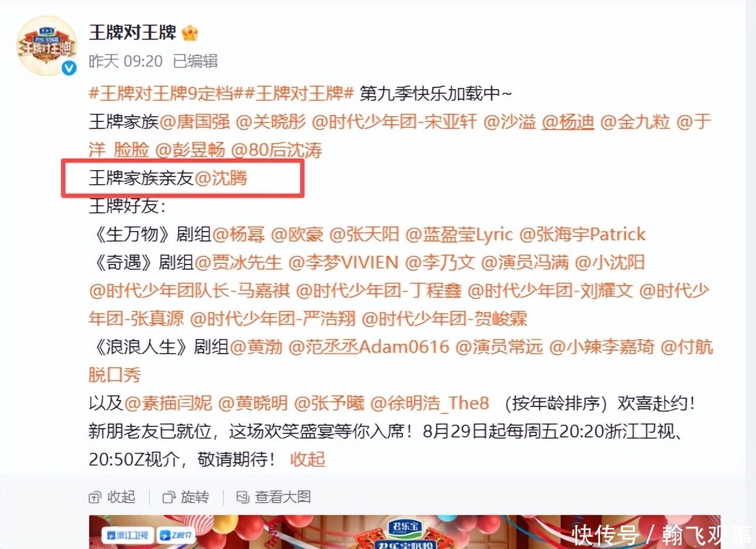Screen dimensions: 756x549
Task: Visit the @杨迪 underlined mention
Action: click(568, 122)
